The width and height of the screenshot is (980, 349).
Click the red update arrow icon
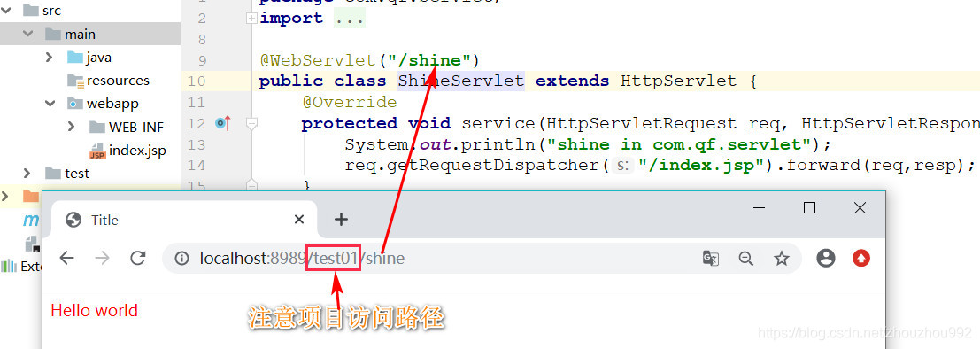click(x=861, y=259)
